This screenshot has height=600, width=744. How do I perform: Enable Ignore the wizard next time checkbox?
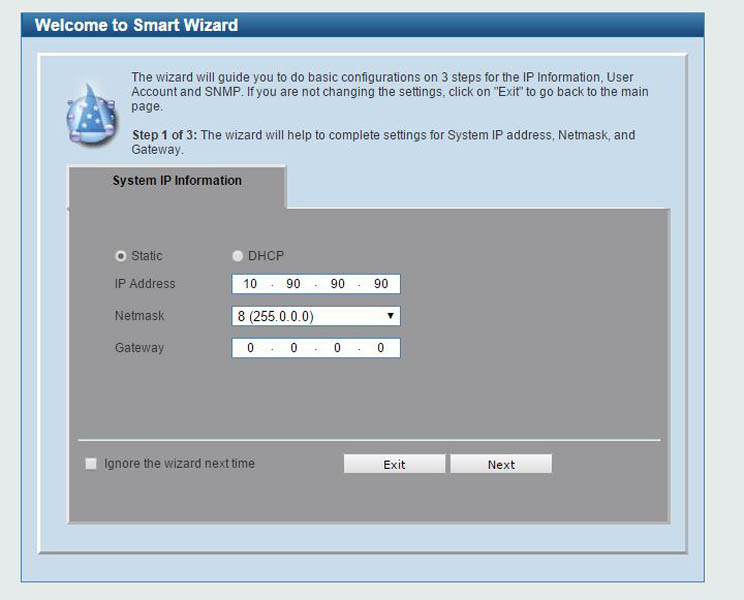coord(91,463)
